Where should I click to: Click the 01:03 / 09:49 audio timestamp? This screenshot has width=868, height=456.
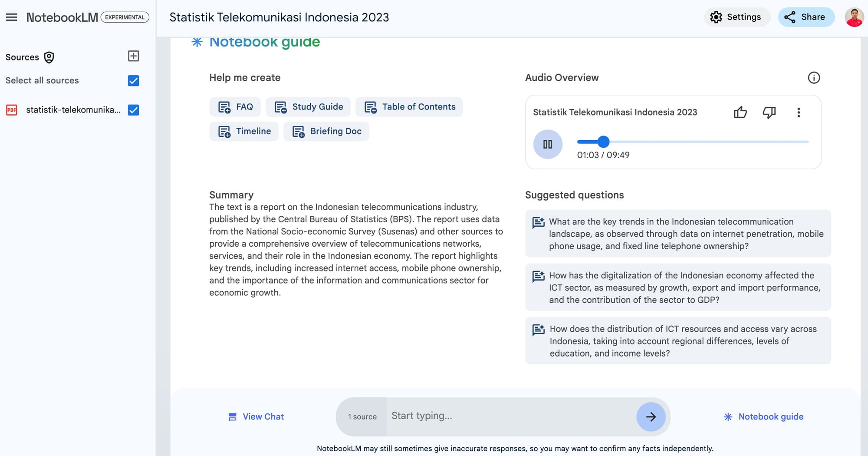click(x=603, y=155)
